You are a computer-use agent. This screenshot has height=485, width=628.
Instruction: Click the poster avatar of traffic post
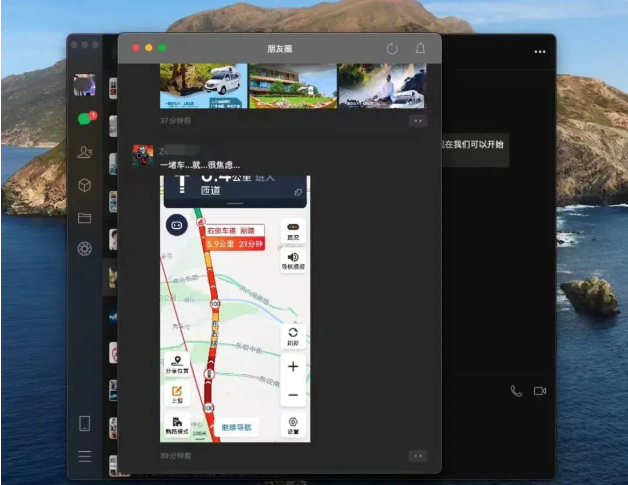point(143,155)
